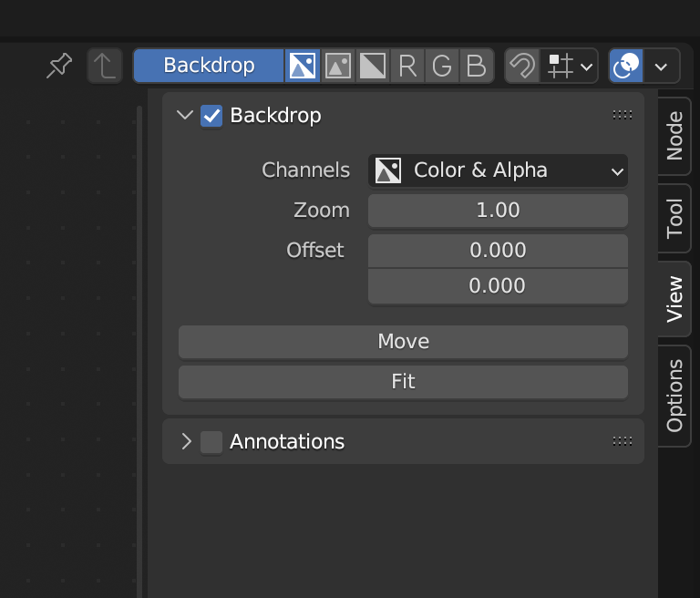Click the Annotations panel drag grip
700x598 pixels.
click(622, 441)
